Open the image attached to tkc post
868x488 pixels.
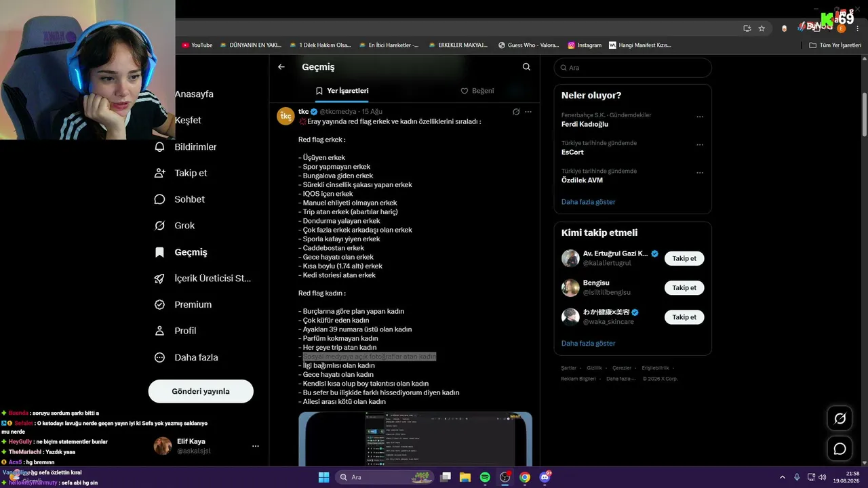tap(415, 439)
